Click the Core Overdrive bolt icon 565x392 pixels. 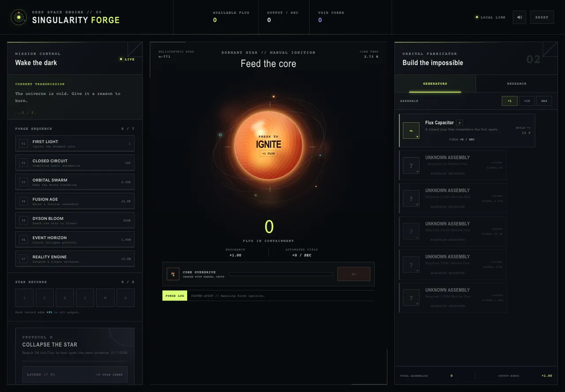(173, 274)
